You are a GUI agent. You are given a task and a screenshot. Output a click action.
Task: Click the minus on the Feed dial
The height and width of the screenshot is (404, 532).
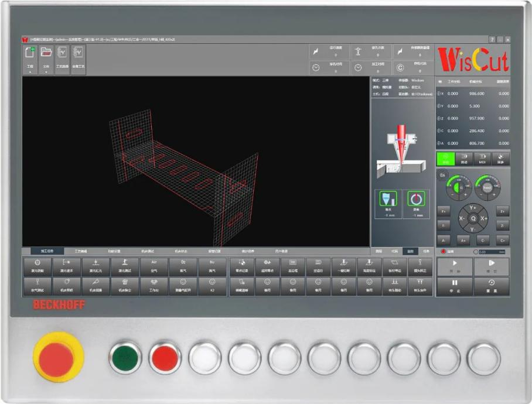pyautogui.click(x=481, y=195)
